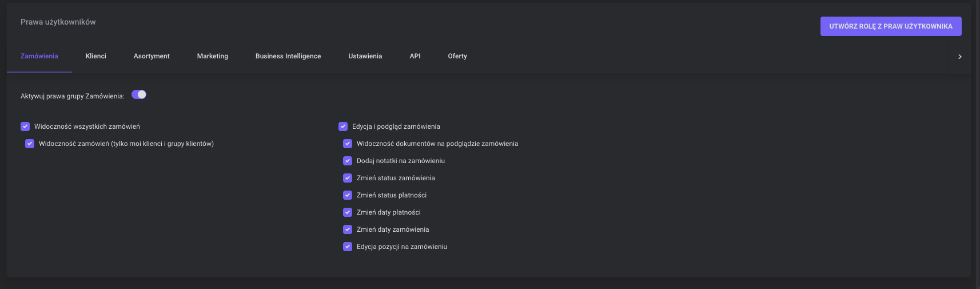Open the Asortyment tab
The width and height of the screenshot is (980, 289).
(152, 56)
